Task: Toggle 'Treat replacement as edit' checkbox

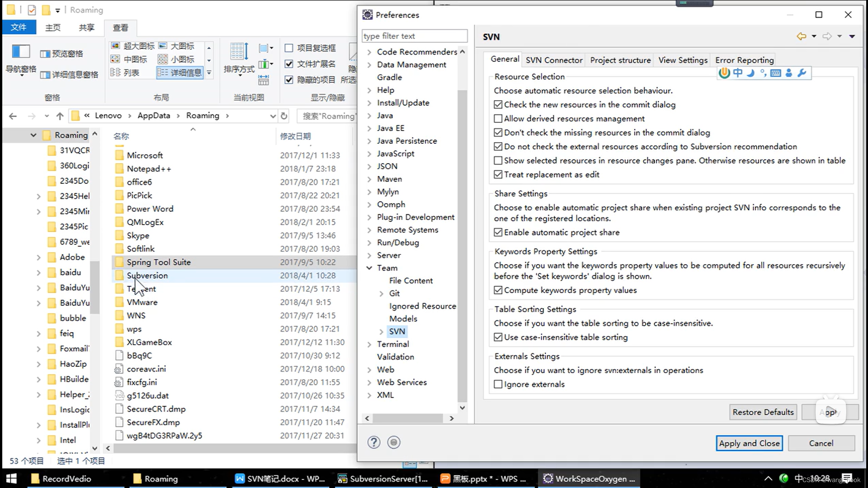Action: (x=498, y=175)
